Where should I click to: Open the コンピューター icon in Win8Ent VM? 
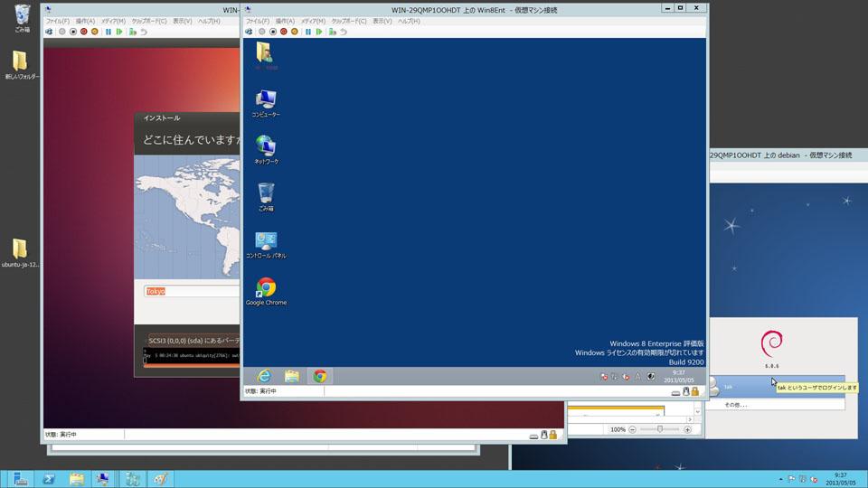pos(266,100)
